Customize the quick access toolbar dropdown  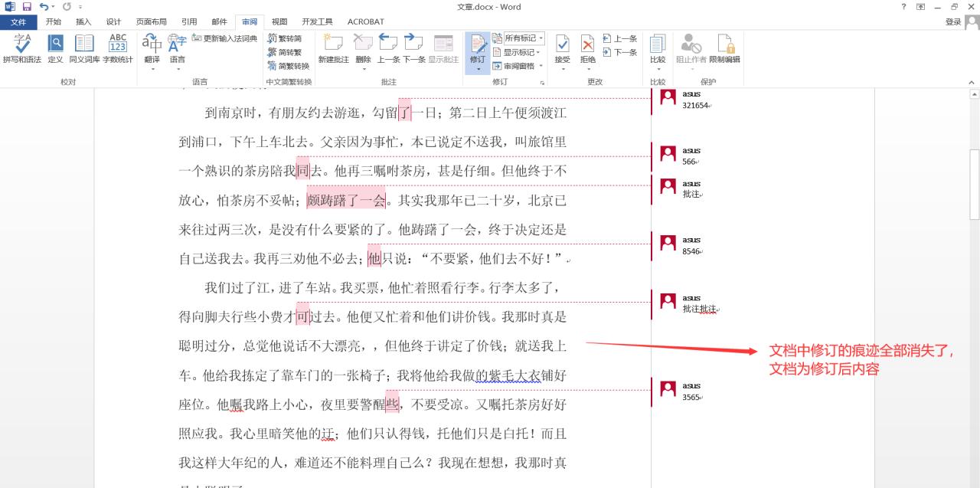click(80, 7)
